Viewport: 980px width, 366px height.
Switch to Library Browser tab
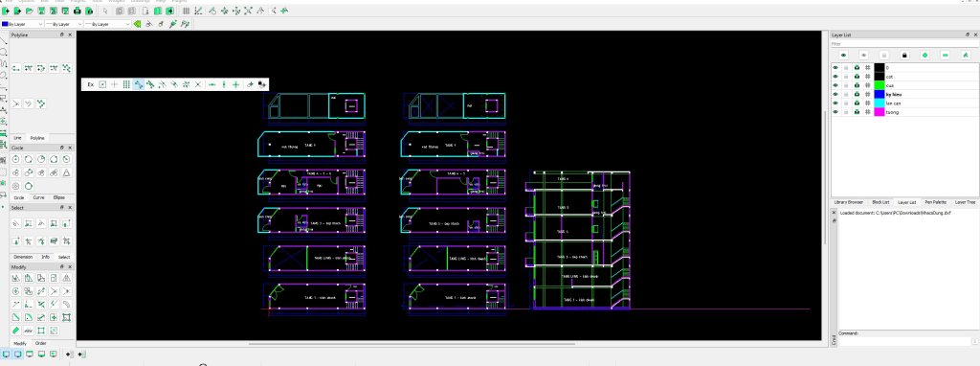click(848, 202)
